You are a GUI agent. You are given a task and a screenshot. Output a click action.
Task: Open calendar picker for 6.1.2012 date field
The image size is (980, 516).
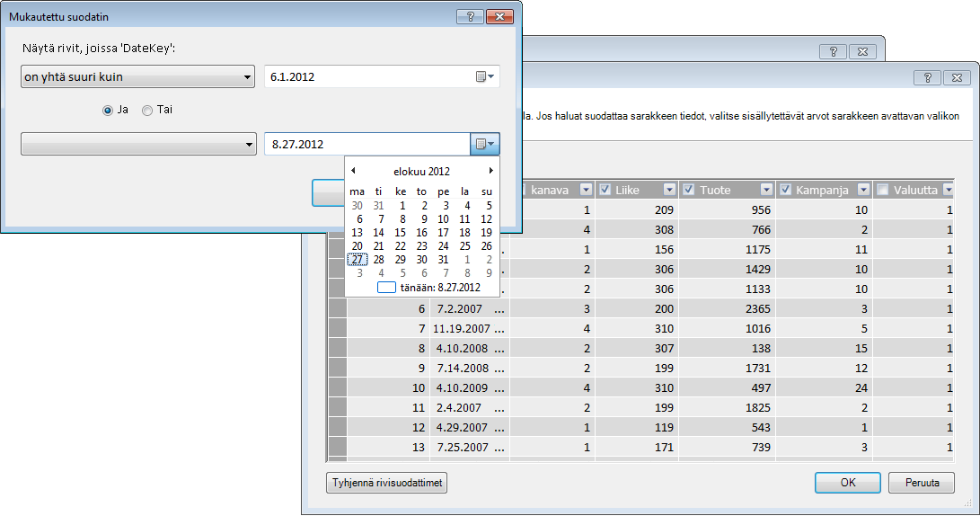pyautogui.click(x=485, y=77)
